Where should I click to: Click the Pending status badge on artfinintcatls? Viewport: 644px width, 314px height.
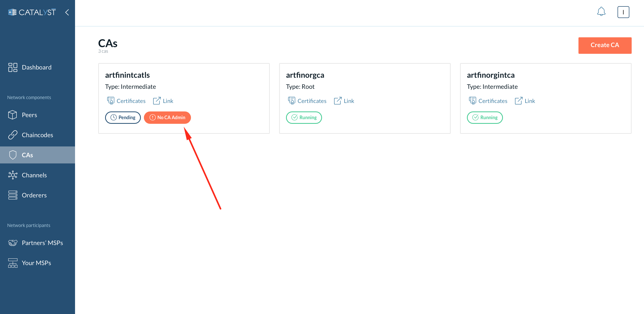click(123, 117)
